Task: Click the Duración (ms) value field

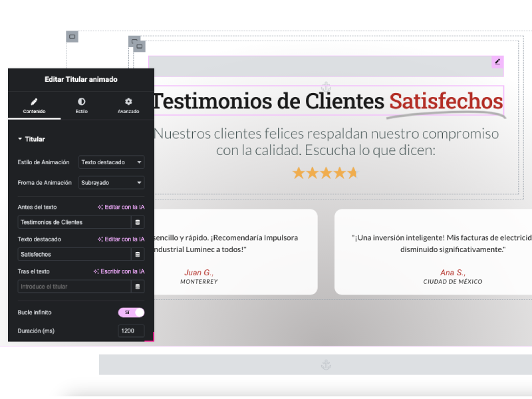Action: [131, 331]
